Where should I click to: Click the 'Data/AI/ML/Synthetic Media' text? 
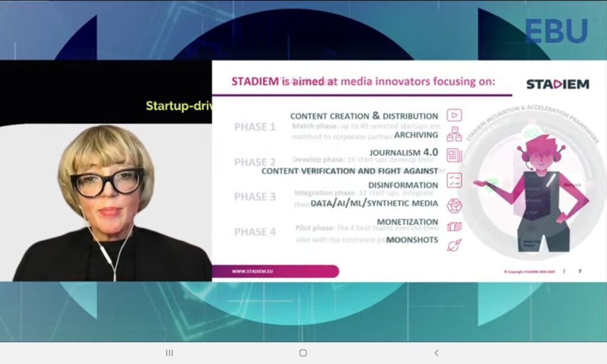pos(374,203)
